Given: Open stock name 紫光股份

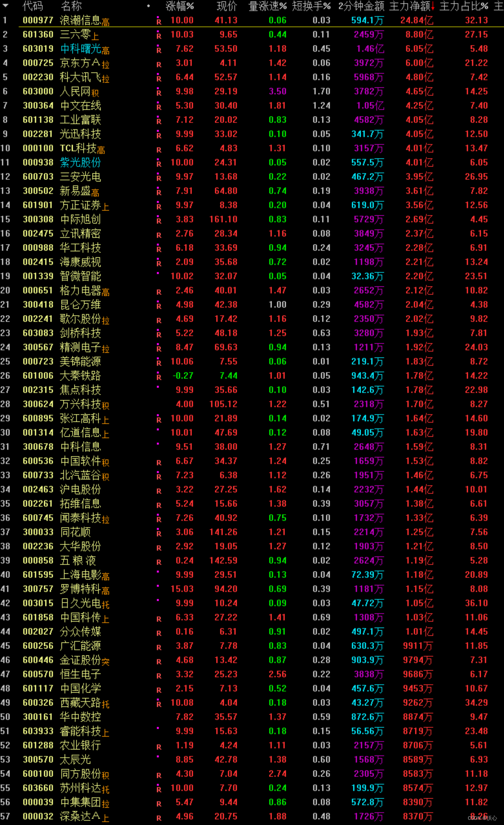Looking at the screenshot, I should (80, 162).
